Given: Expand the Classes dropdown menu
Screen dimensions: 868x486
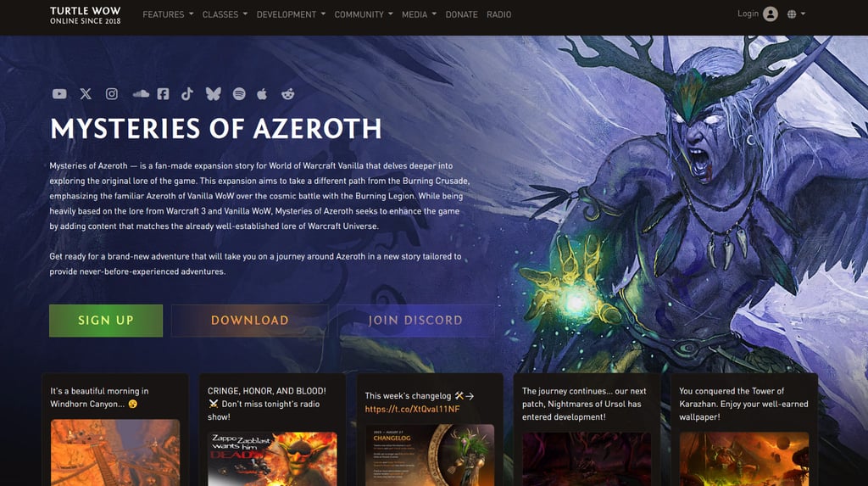Looking at the screenshot, I should click(x=225, y=14).
